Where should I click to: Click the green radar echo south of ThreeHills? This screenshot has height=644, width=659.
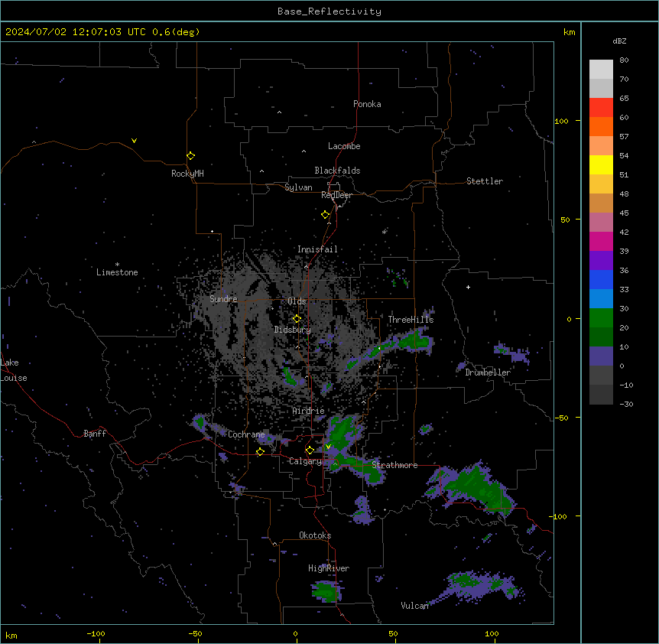point(415,340)
